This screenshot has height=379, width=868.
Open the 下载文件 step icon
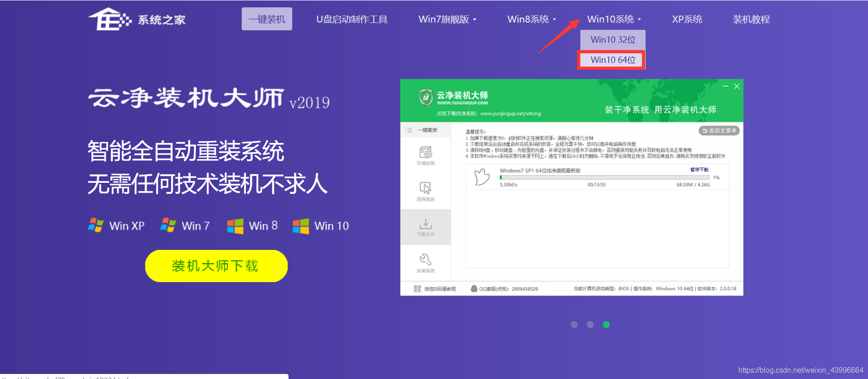(425, 224)
